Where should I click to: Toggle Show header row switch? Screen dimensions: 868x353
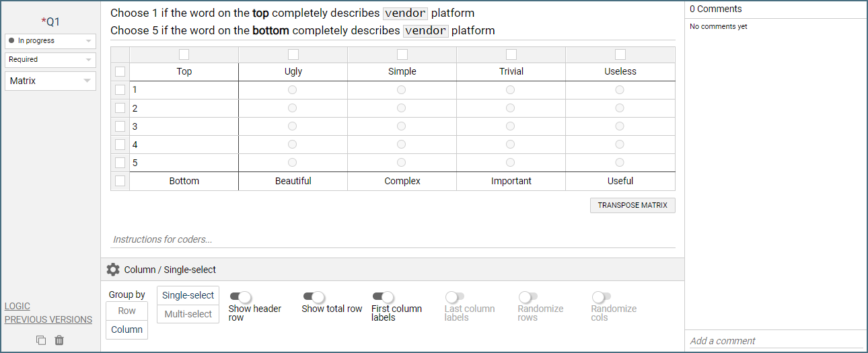click(x=240, y=297)
